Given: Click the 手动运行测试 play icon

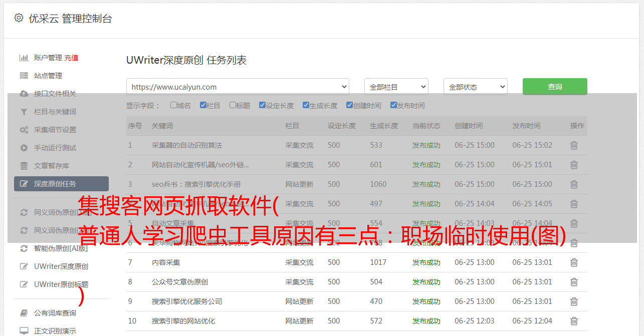Looking at the screenshot, I should coord(24,148).
